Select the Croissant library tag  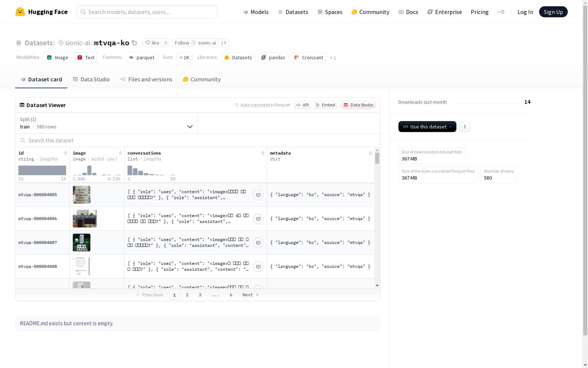[309, 57]
